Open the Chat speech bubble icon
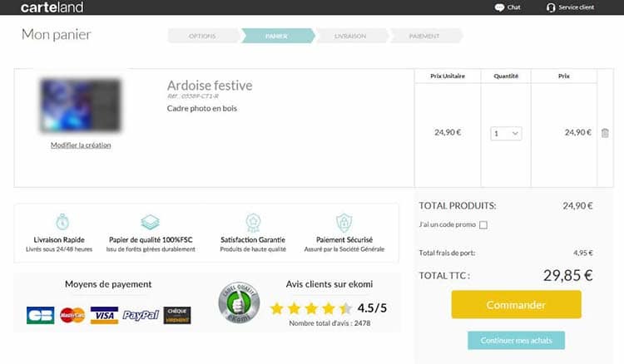 pos(499,7)
